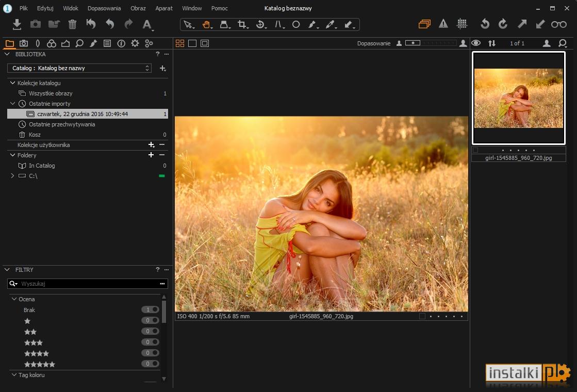Click the Import images download icon

[x=17, y=24]
